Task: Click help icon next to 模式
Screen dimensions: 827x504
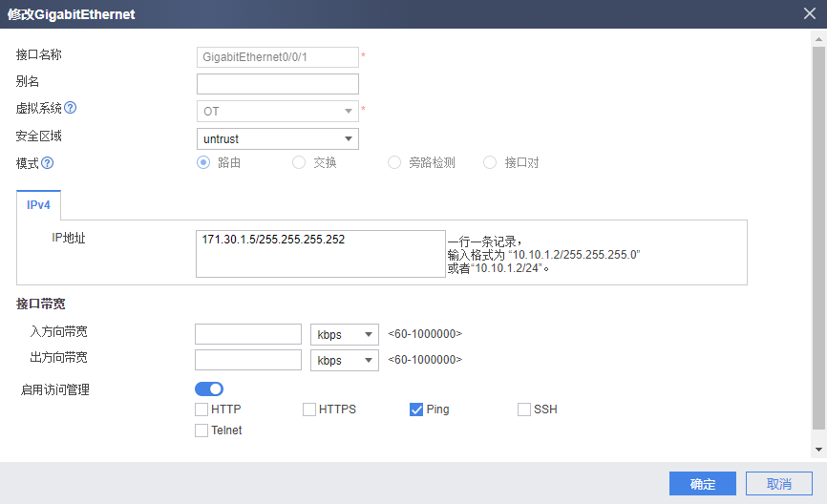Action: [x=47, y=162]
